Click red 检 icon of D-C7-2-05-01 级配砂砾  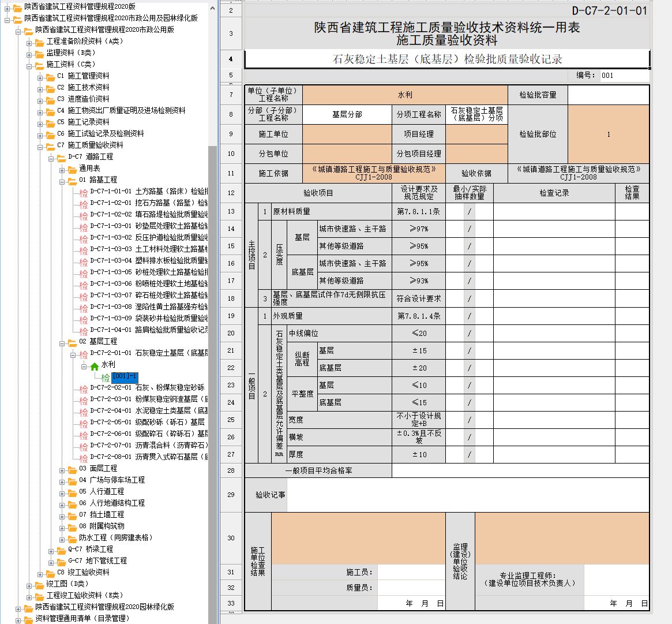coord(84,423)
